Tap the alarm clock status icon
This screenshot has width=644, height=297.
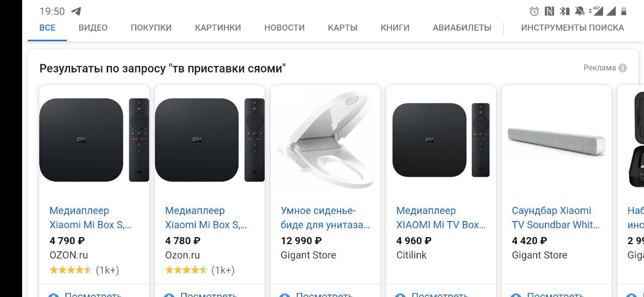(x=534, y=11)
